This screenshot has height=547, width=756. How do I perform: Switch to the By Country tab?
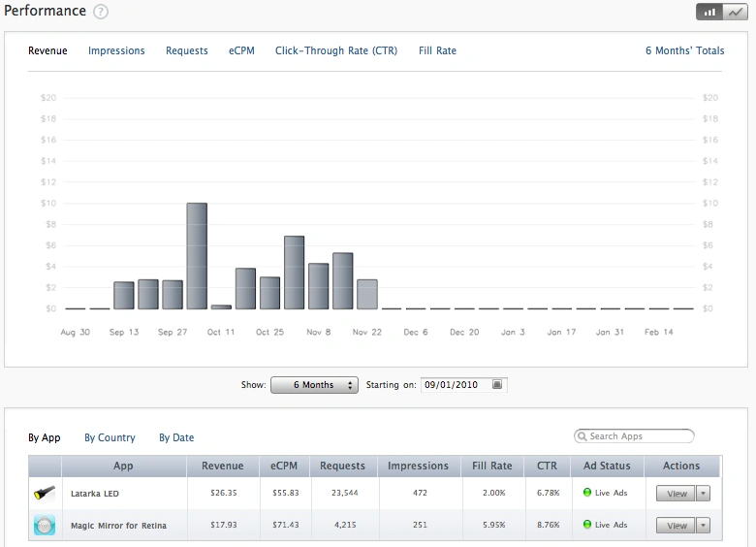click(x=110, y=437)
